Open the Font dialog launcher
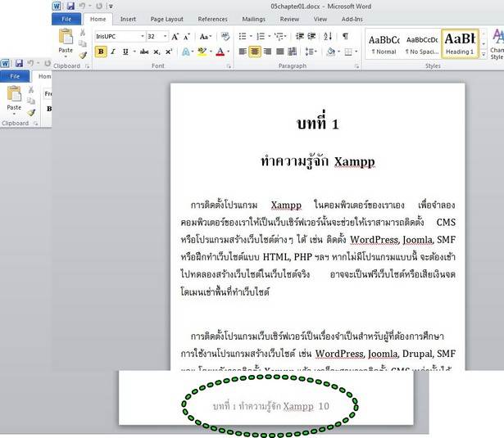Viewport: 504px width, 438px height. [229, 66]
